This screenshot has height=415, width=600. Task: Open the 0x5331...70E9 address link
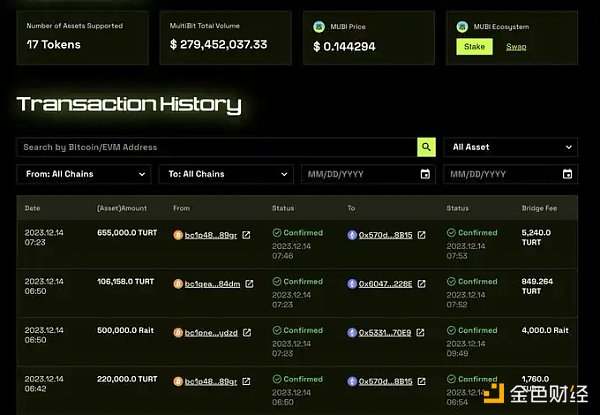385,332
